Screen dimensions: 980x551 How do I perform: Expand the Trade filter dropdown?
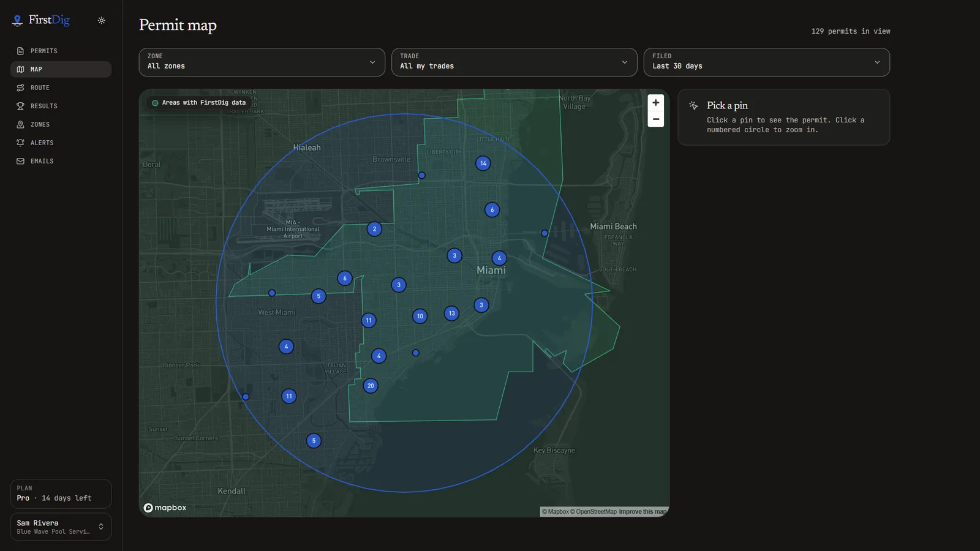tap(514, 62)
